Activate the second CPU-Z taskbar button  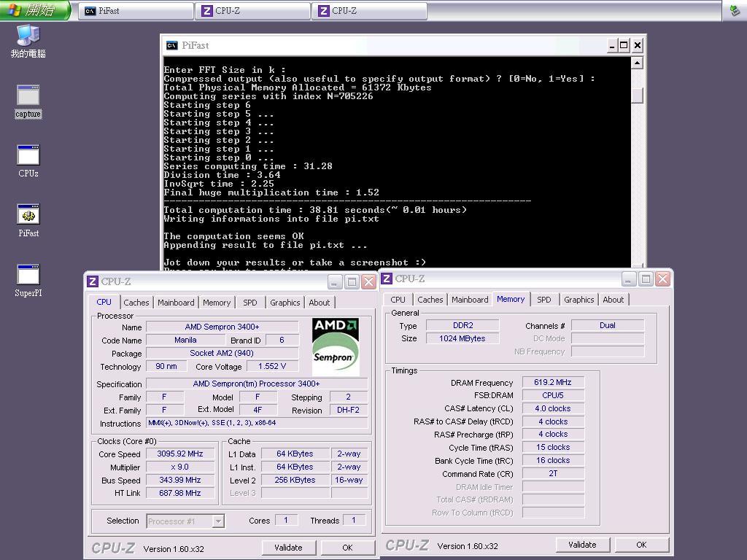370,10
